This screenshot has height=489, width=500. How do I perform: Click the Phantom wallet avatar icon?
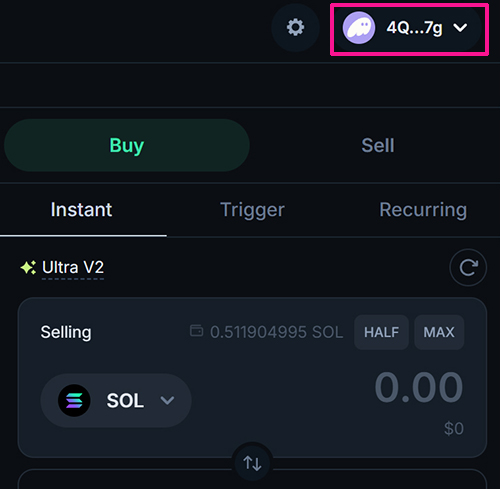click(359, 28)
